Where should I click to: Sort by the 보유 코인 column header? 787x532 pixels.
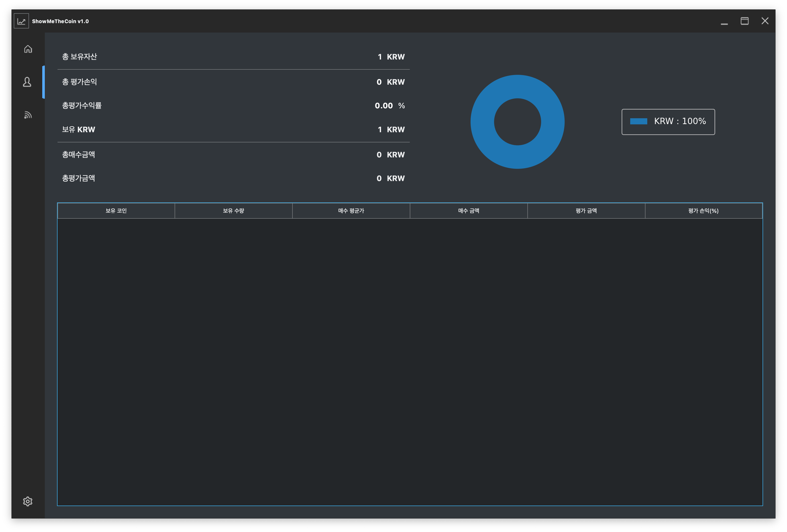pyautogui.click(x=116, y=211)
